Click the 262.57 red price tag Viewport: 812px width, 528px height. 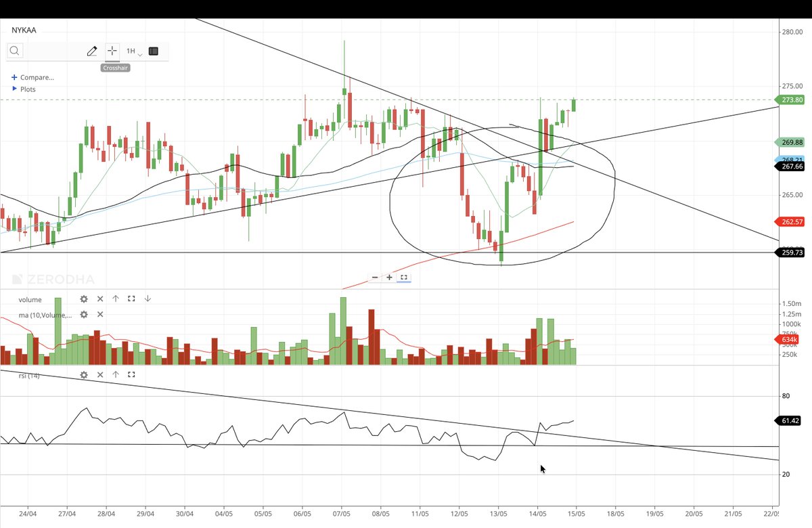point(790,221)
